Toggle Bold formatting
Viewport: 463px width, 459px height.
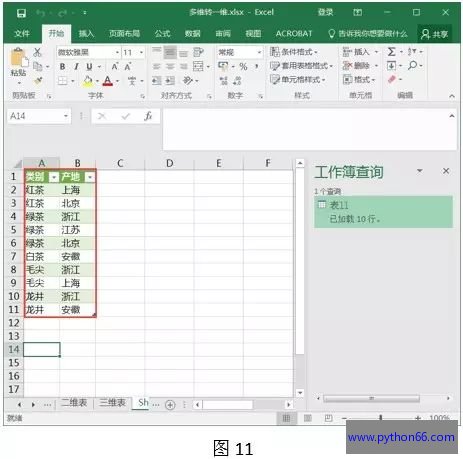point(62,67)
